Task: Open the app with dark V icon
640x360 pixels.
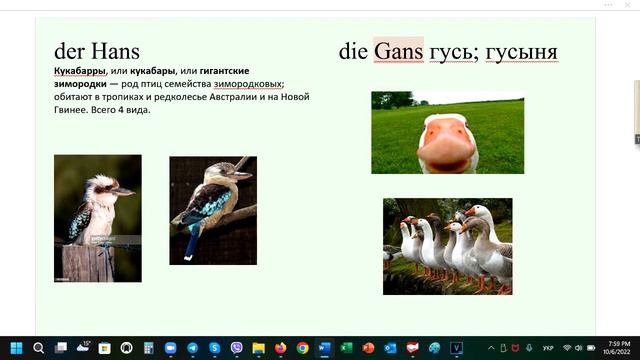Action: coord(456,348)
